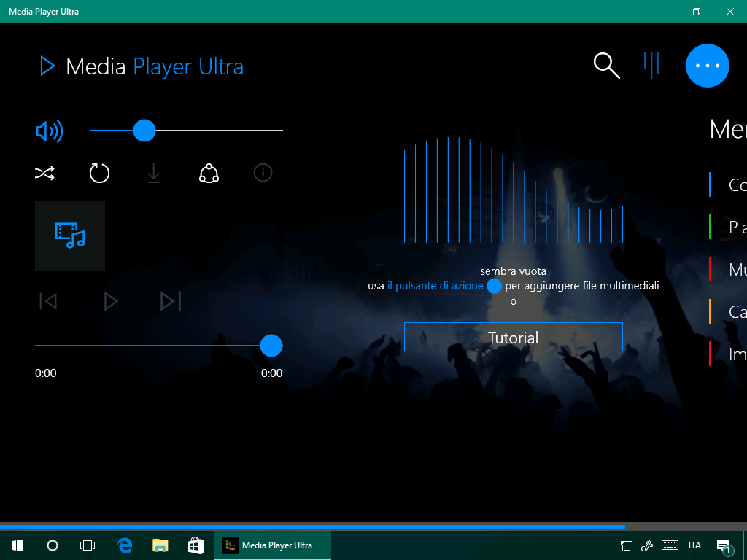Start playback with the play button
The image size is (747, 560).
111,301
